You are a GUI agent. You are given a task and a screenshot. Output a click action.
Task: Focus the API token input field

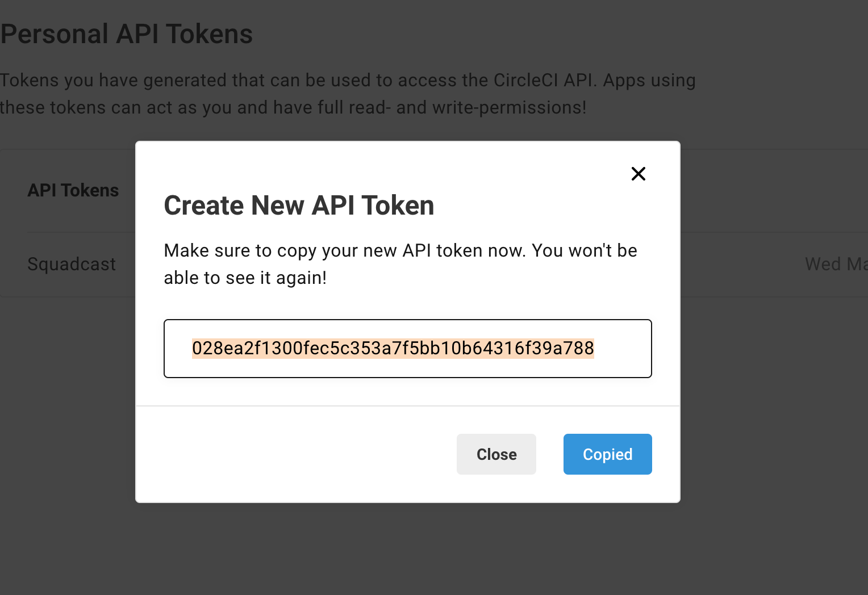pos(408,349)
